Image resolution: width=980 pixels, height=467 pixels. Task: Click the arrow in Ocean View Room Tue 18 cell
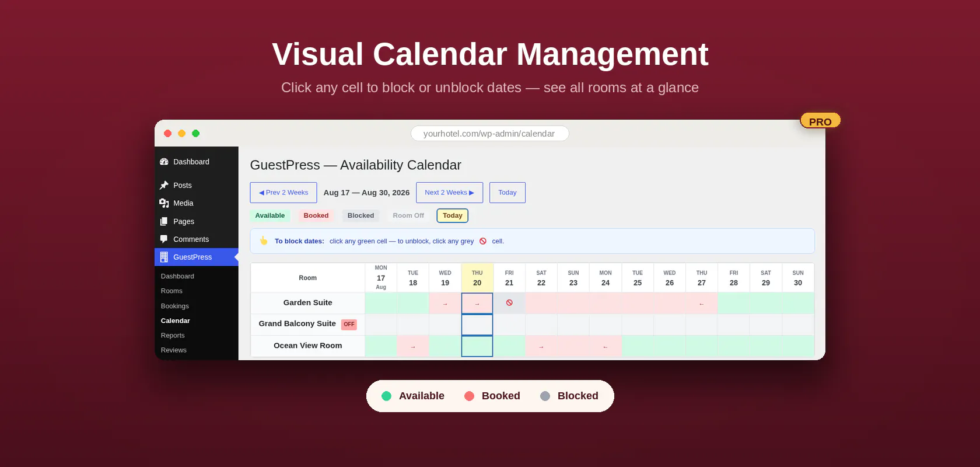[x=413, y=347]
